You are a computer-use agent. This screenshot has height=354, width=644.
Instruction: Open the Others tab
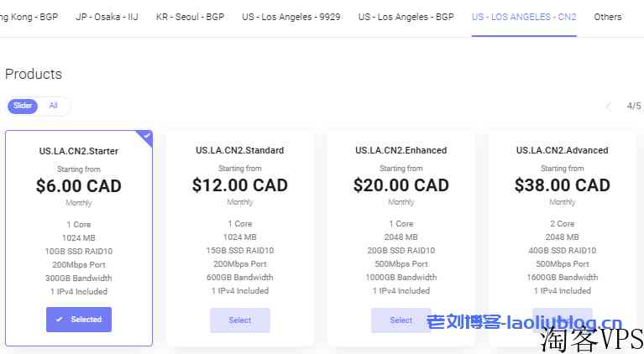click(x=608, y=17)
